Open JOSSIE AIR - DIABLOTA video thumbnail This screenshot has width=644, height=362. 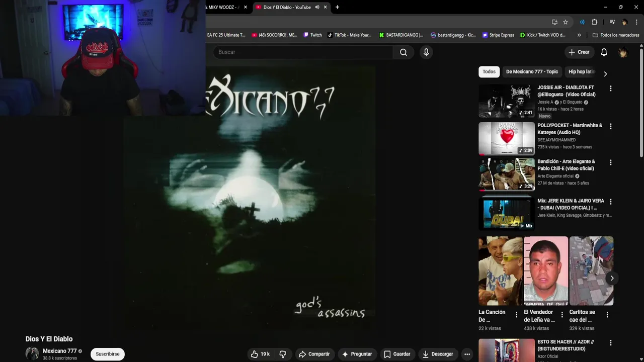point(507,101)
